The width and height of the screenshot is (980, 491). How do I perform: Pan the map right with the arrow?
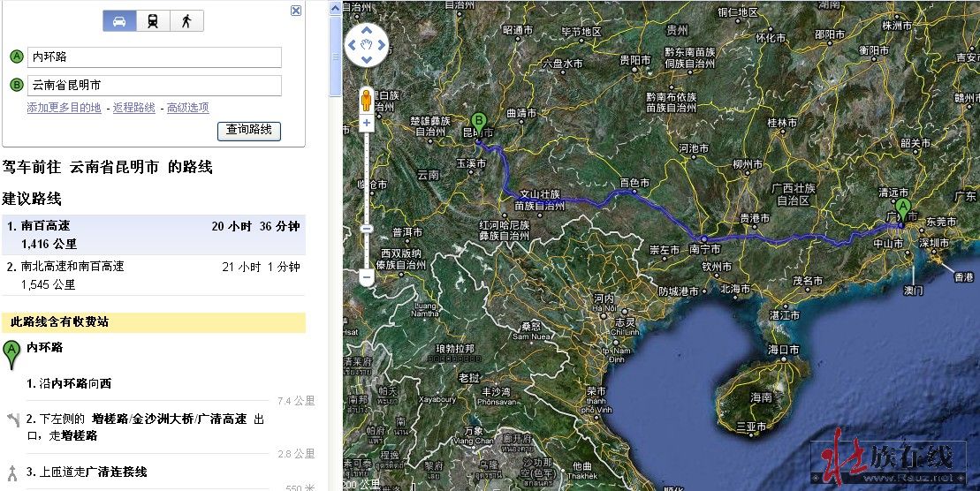381,44
